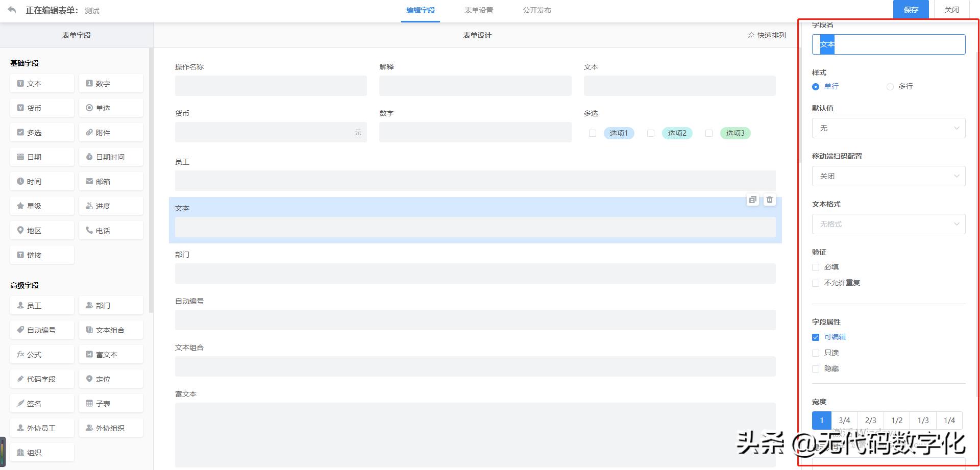Add a 进度 progress field from the palette

coord(111,206)
